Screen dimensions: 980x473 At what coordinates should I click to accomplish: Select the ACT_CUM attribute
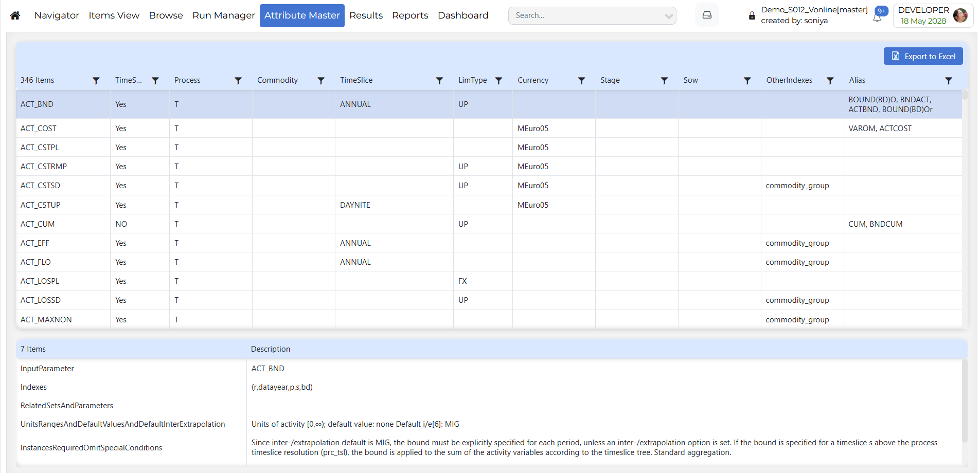coord(38,224)
